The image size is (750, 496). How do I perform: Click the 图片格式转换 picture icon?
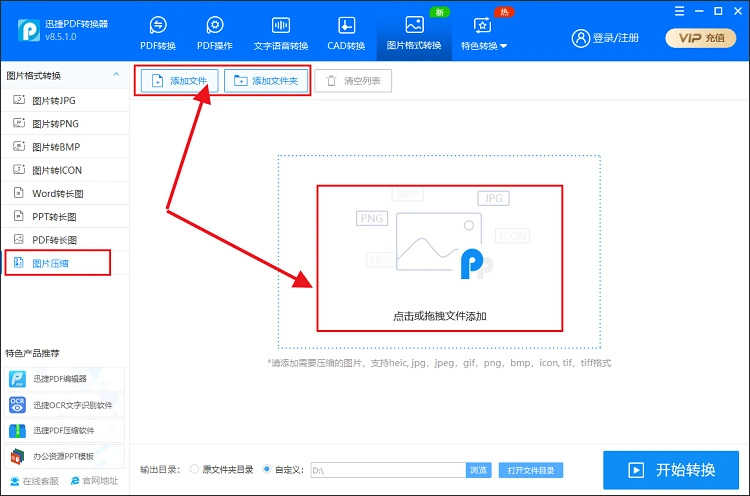tap(414, 24)
